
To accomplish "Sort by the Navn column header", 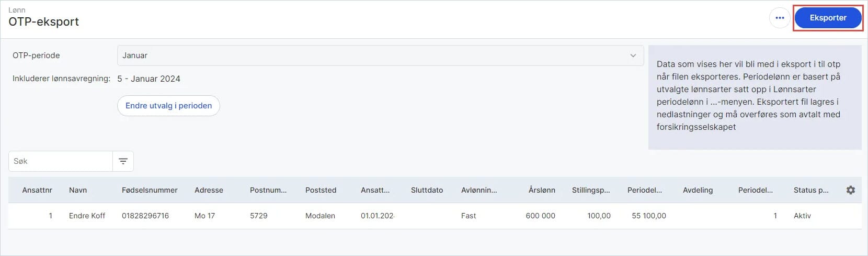I will (78, 190).
